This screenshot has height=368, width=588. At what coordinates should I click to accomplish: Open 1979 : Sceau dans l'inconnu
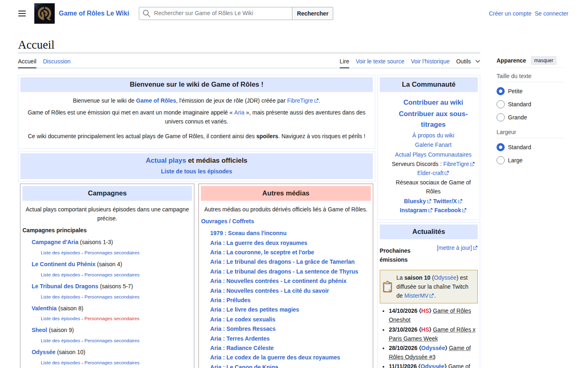[248, 233]
